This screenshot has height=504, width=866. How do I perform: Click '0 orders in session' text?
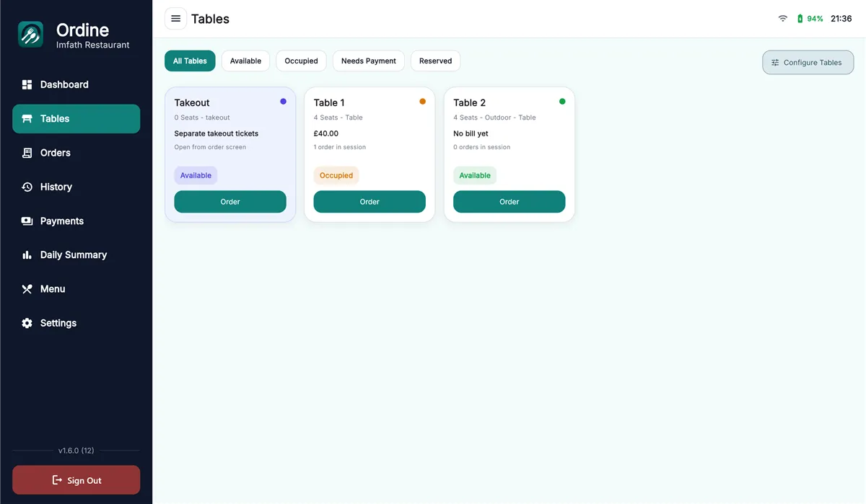click(x=481, y=147)
